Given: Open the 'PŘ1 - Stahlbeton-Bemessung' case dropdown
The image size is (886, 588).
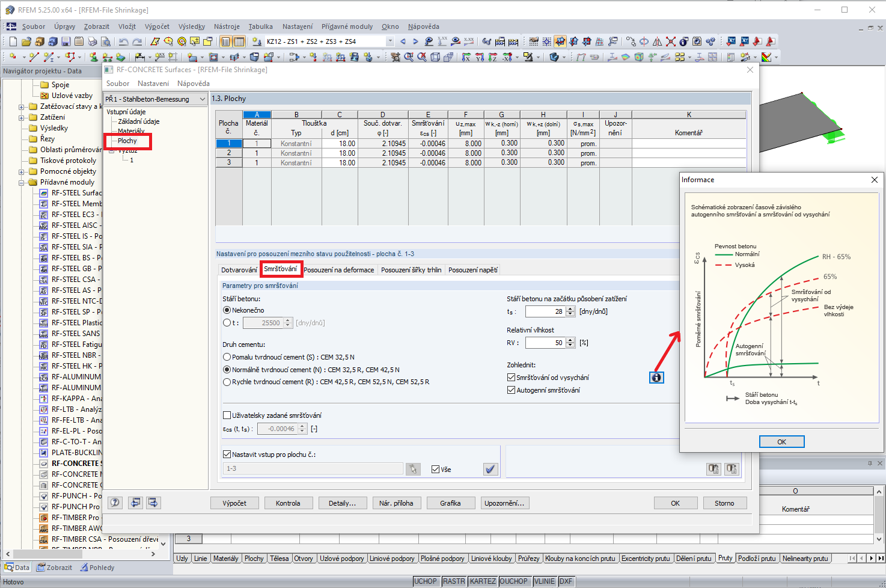Looking at the screenshot, I should [x=203, y=99].
